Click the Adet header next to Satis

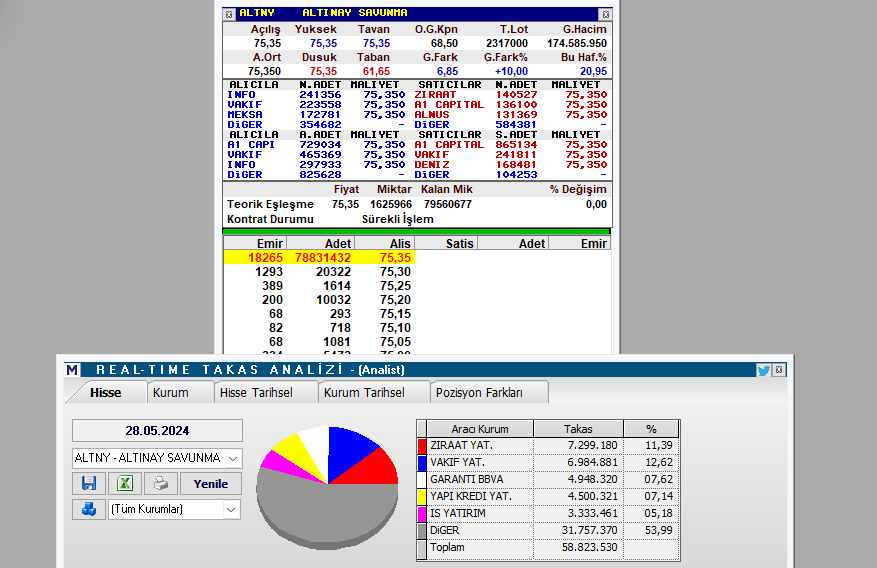513,243
